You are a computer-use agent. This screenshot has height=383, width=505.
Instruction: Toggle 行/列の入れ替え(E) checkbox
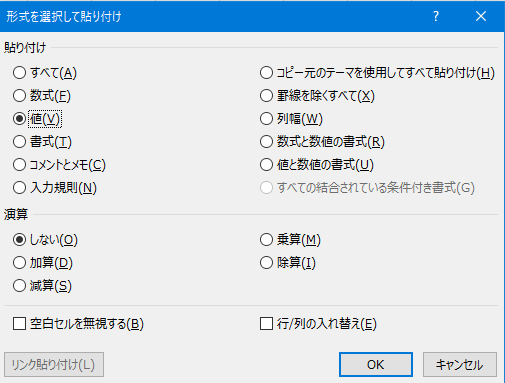tap(318, 324)
